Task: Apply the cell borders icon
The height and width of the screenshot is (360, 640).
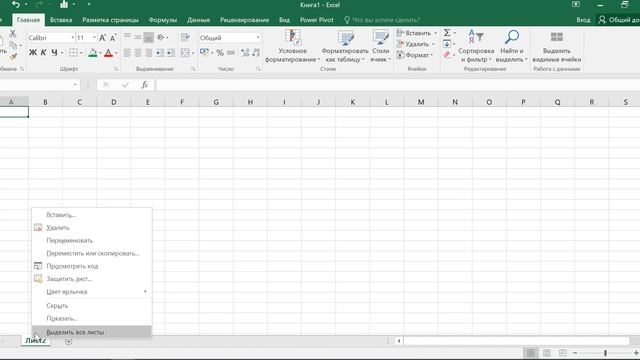Action: pos(73,53)
